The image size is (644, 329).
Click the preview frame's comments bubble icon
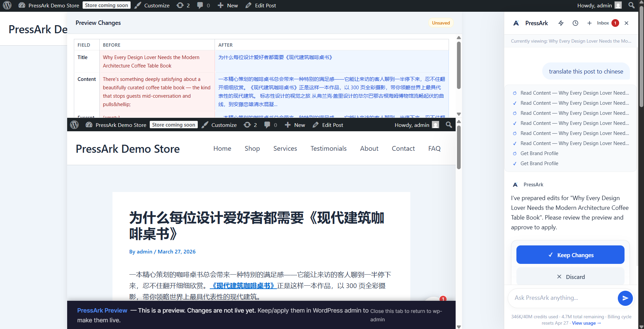pyautogui.click(x=271, y=125)
